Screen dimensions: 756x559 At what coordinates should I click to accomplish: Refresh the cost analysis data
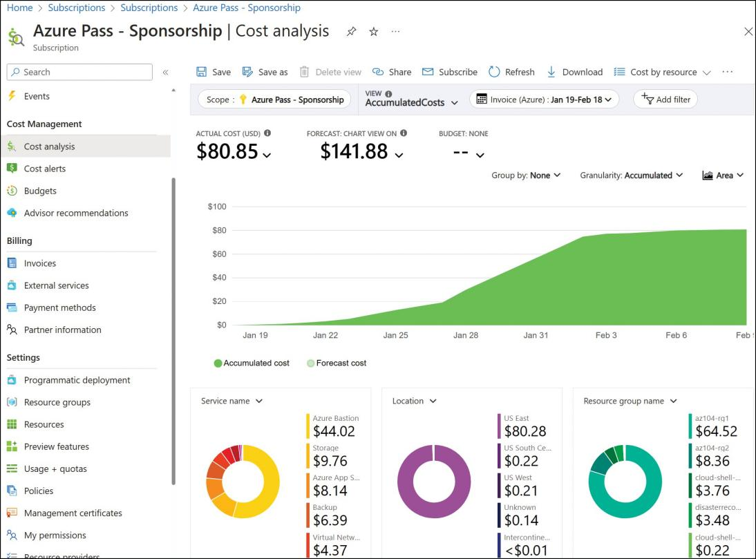[x=511, y=72]
